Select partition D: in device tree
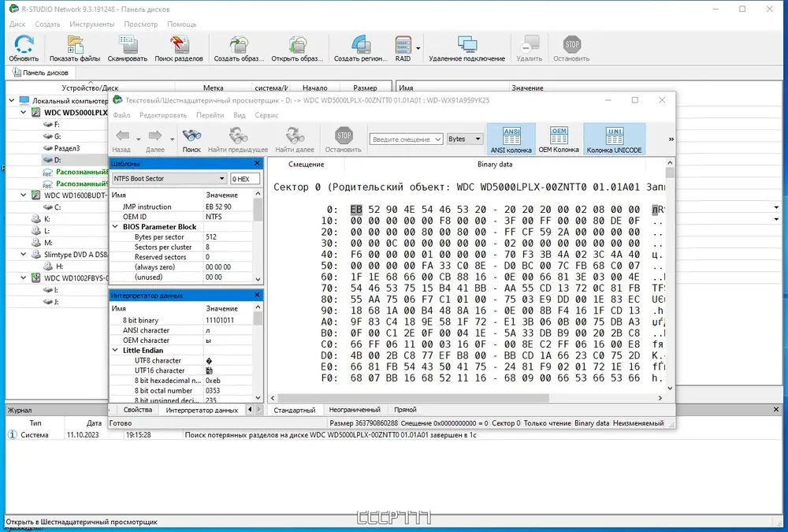The width and height of the screenshot is (788, 532). click(58, 160)
